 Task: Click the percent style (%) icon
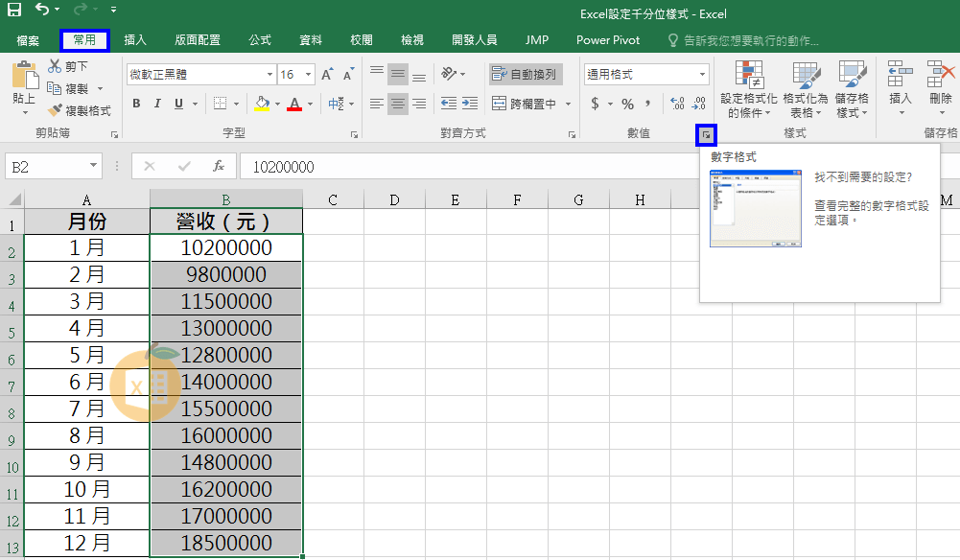click(627, 104)
